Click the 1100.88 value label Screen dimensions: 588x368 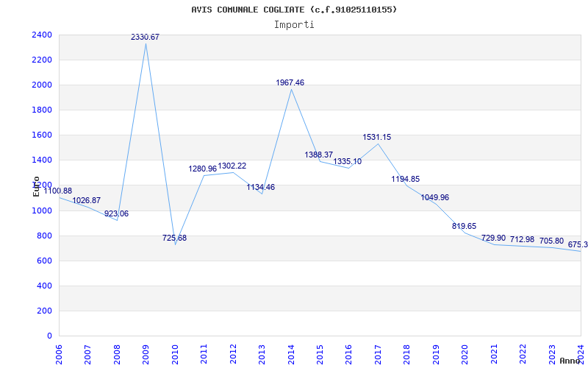(x=58, y=191)
